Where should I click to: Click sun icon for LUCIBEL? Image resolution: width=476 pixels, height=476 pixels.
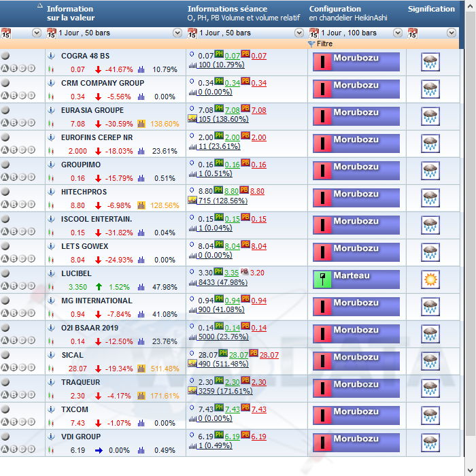(430, 279)
